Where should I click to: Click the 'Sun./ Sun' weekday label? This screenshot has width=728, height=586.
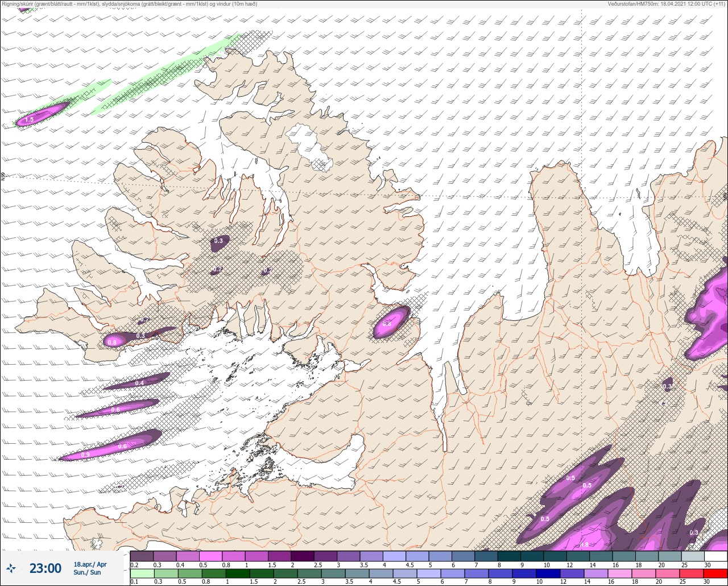tap(87, 572)
